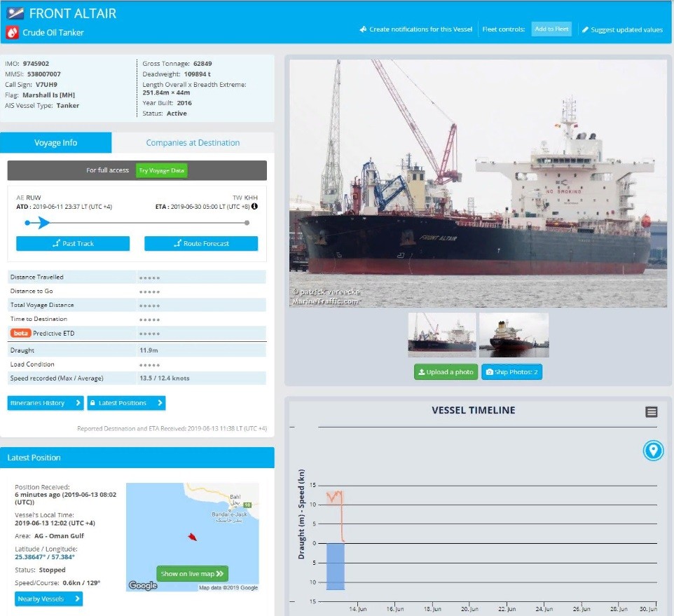Click Suggest updated values link
Viewport: 674px width, 616px height.
pos(622,29)
